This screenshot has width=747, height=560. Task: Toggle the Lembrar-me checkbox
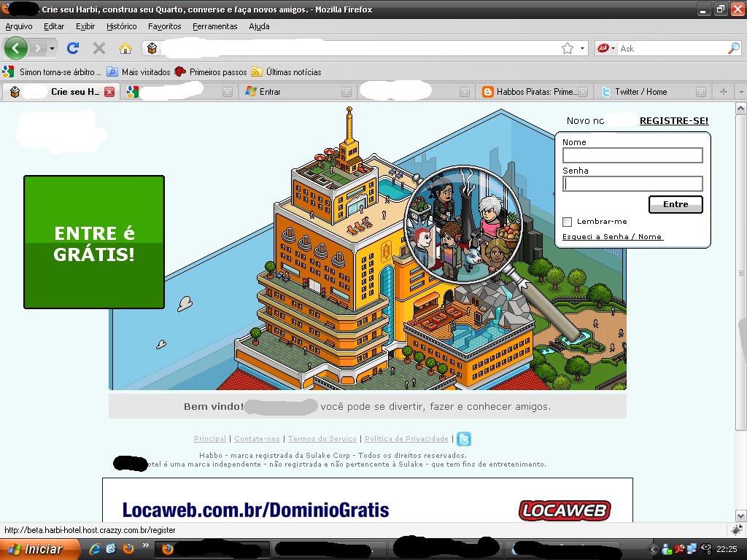point(567,222)
